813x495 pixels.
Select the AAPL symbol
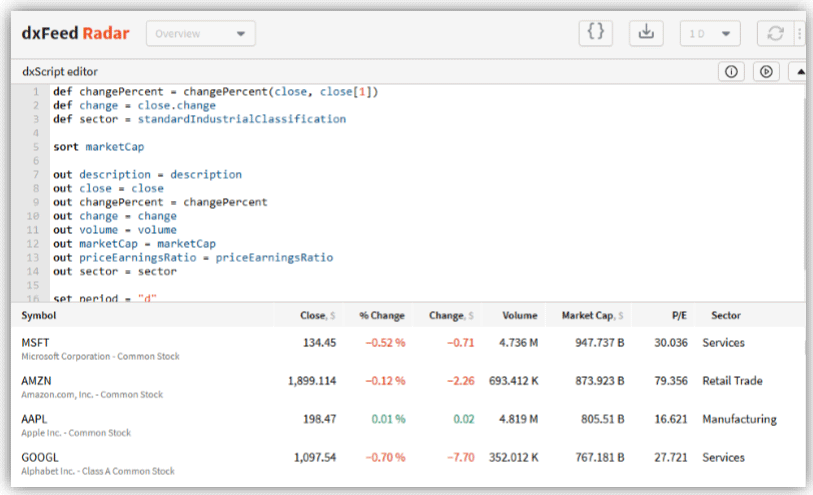point(34,419)
